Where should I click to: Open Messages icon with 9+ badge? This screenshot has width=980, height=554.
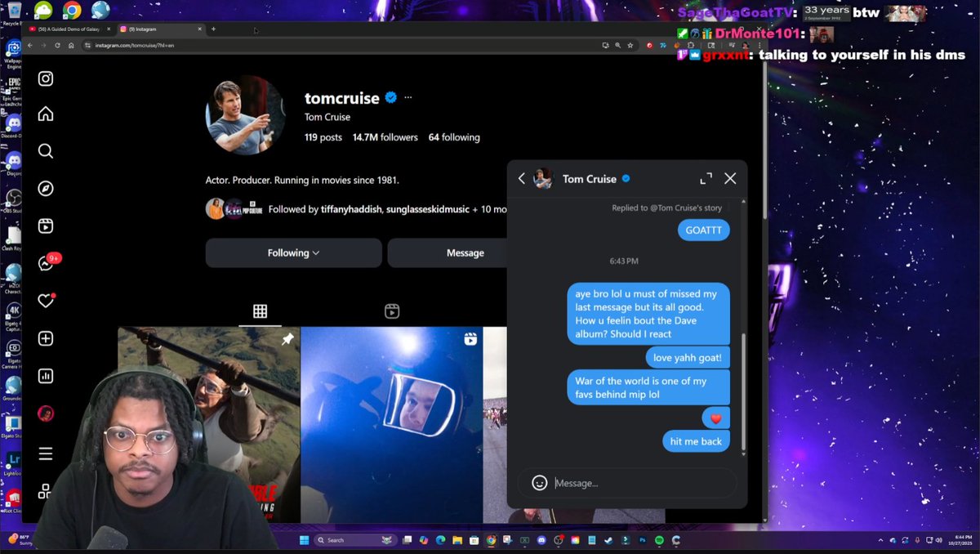point(46,264)
